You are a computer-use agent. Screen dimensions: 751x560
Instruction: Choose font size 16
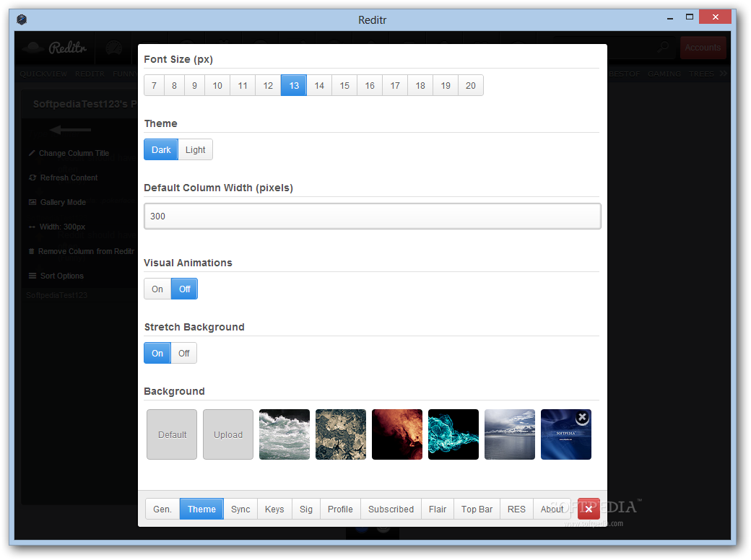370,86
